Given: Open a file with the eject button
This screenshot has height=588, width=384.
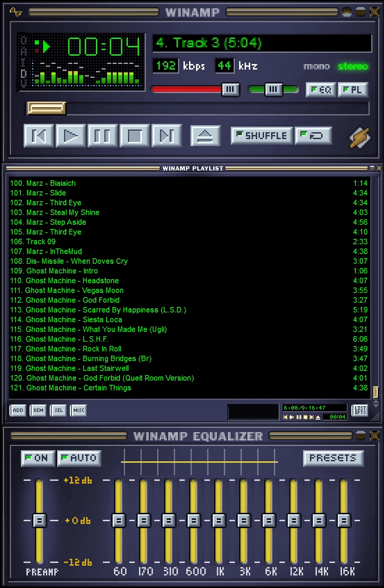Looking at the screenshot, I should [205, 135].
